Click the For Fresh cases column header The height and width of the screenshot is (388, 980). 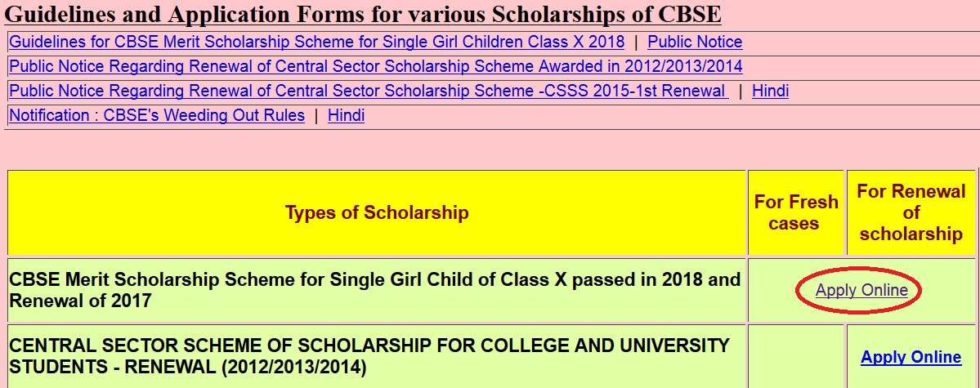click(x=796, y=212)
